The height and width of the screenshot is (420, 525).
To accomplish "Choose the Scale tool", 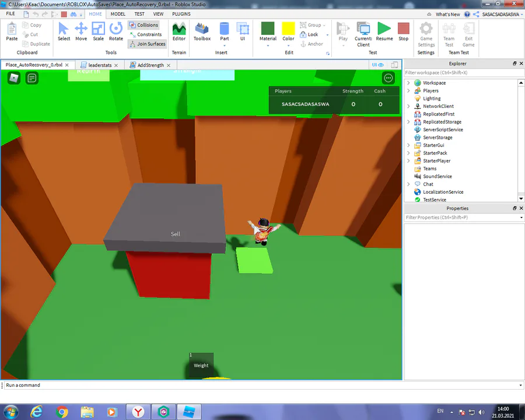I will point(99,32).
